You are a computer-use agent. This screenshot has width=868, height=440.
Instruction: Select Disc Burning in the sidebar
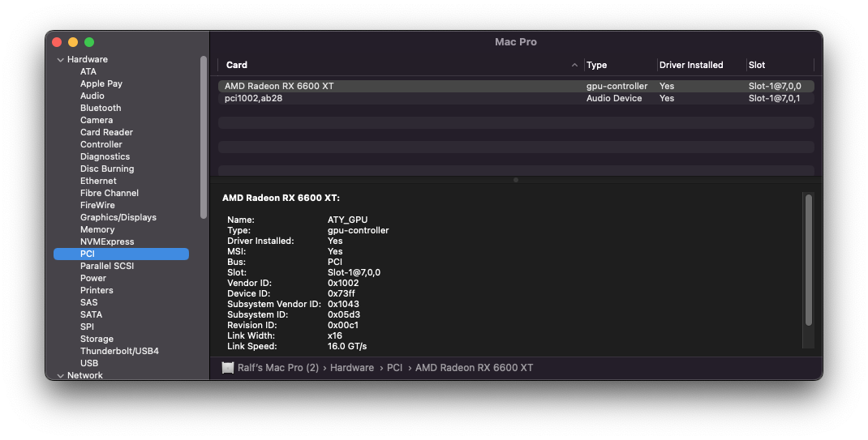[x=107, y=169]
